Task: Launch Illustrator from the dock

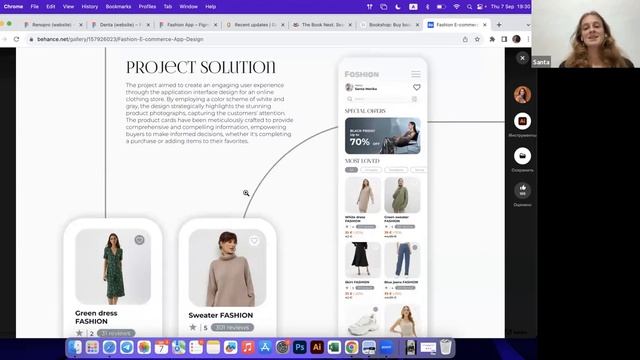Action: click(317, 347)
